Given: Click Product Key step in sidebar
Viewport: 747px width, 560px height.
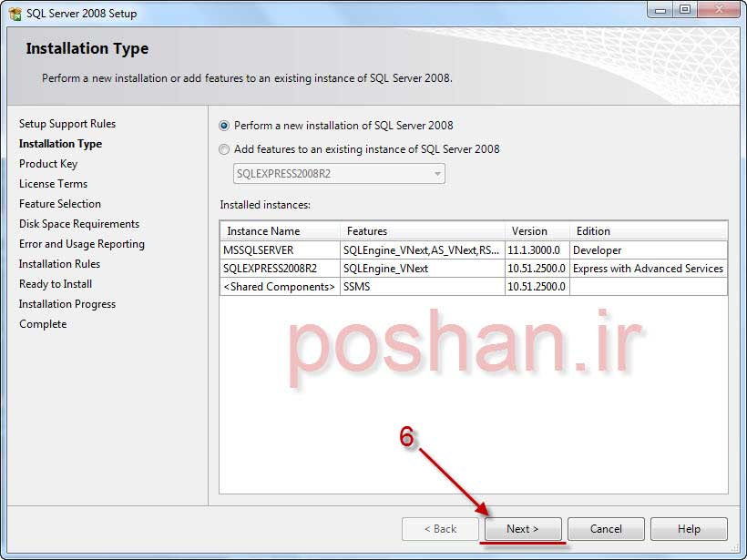Looking at the screenshot, I should pos(48,164).
